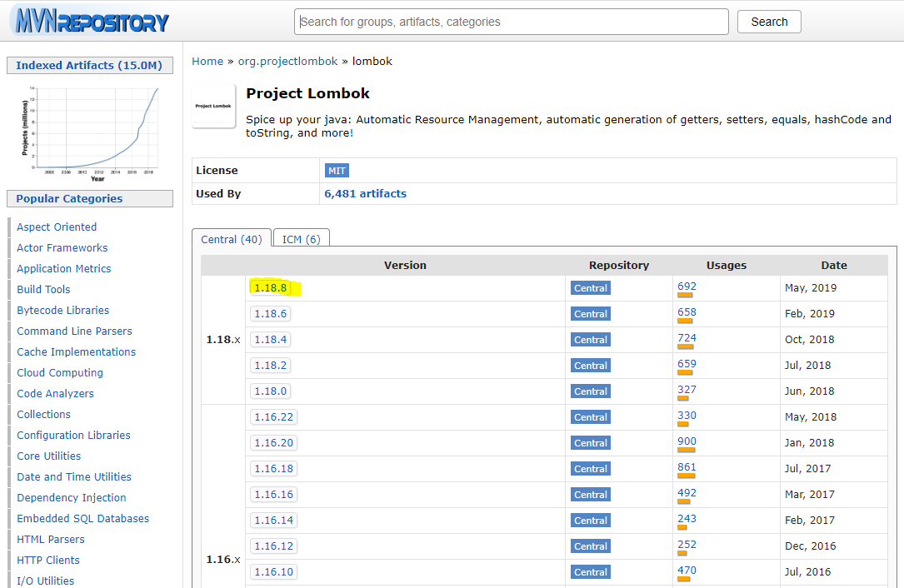This screenshot has width=904, height=588.
Task: Click the Project Lombok thumbnail image
Action: click(x=213, y=106)
